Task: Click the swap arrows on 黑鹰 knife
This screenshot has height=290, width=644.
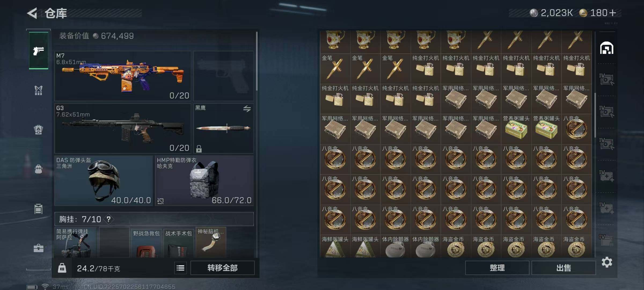Action: [x=247, y=109]
